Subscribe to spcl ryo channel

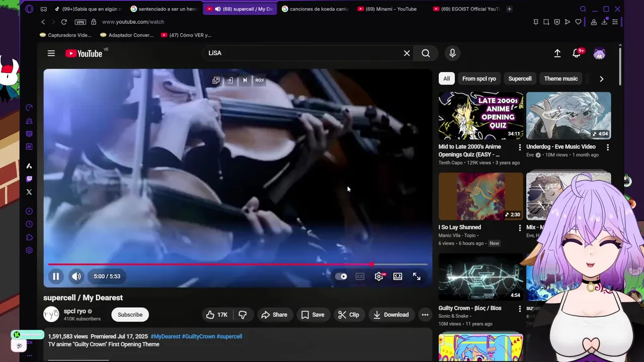click(x=130, y=315)
